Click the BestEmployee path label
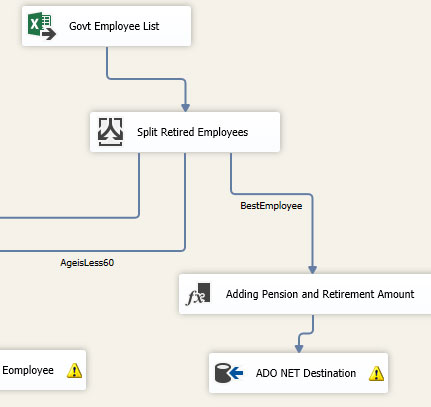 click(271, 206)
